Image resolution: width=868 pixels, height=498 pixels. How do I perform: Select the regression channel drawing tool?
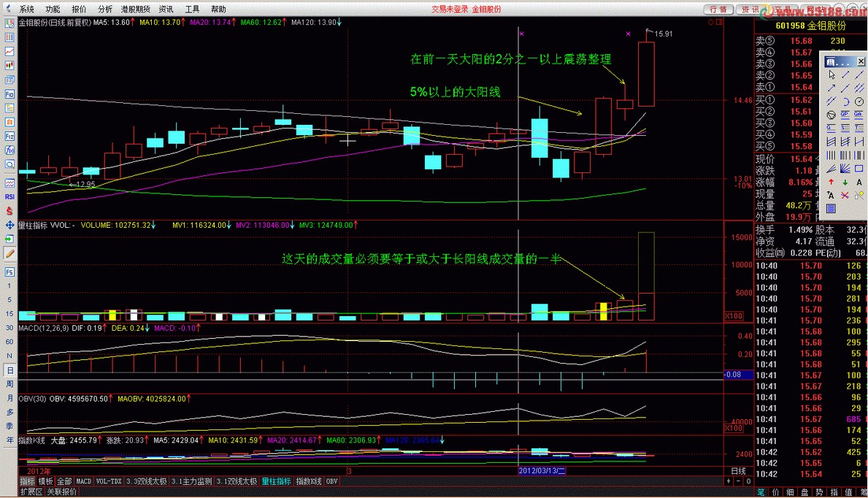831,141
